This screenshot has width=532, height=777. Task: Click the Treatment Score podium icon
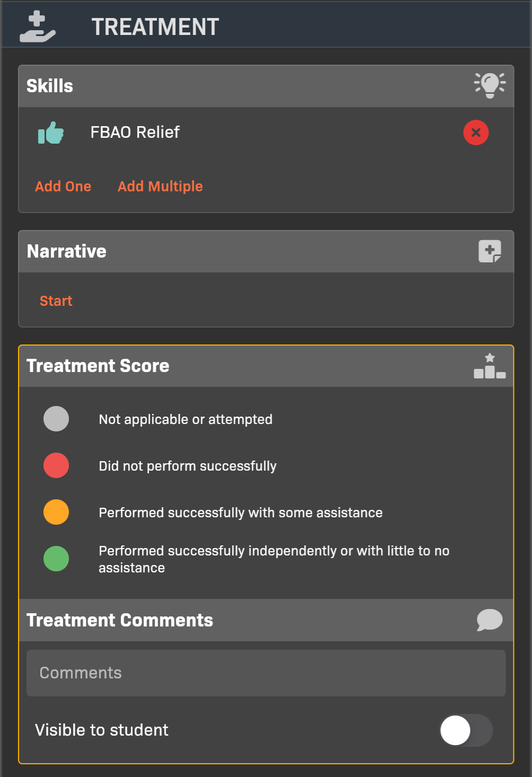click(x=490, y=366)
